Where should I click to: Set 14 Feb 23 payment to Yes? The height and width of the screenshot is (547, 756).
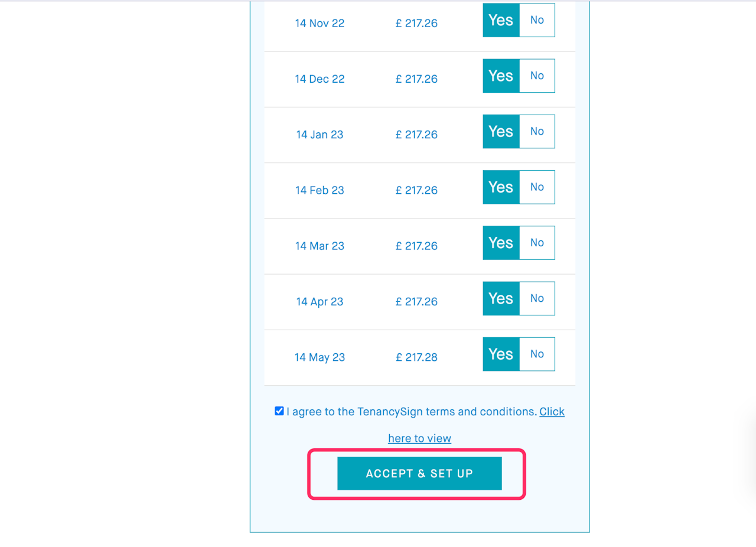501,187
